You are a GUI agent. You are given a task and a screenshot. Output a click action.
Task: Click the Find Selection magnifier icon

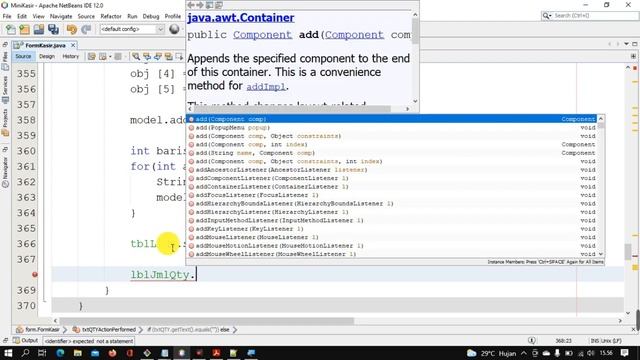pyautogui.click(x=136, y=57)
